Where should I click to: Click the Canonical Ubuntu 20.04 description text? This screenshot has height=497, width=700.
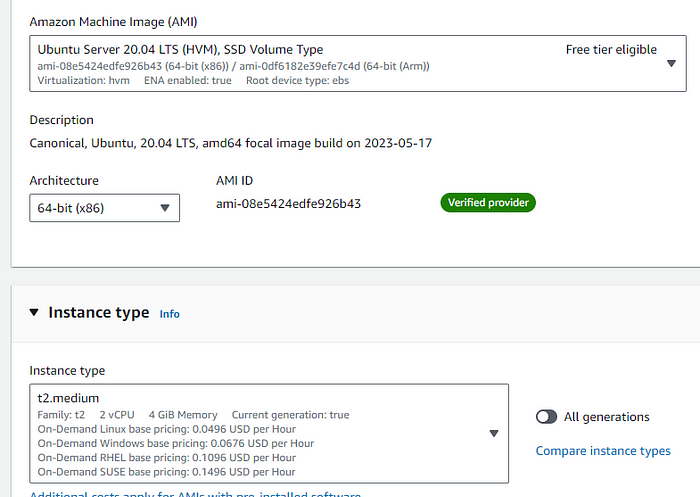pos(231,143)
